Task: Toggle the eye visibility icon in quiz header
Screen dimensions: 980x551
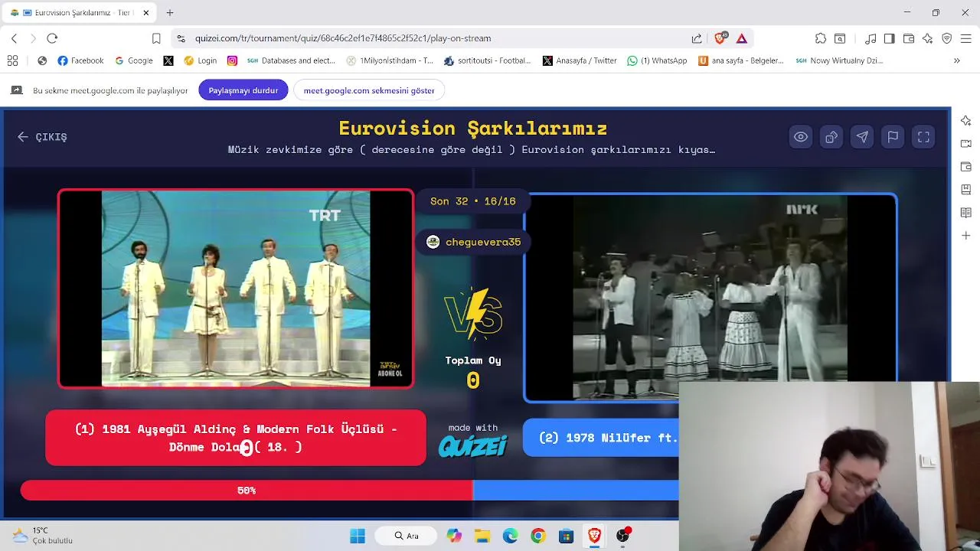Action: (x=801, y=137)
